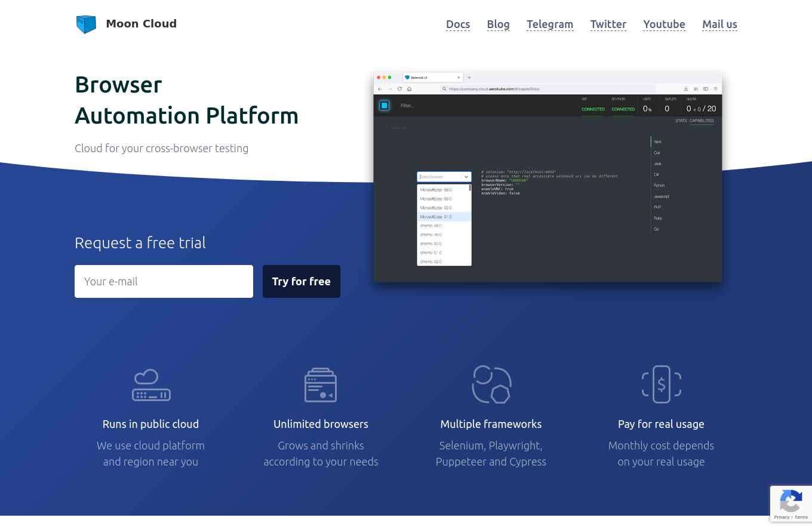Image resolution: width=812 pixels, height=530 pixels.
Task: Open the Docs link
Action: pyautogui.click(x=458, y=24)
